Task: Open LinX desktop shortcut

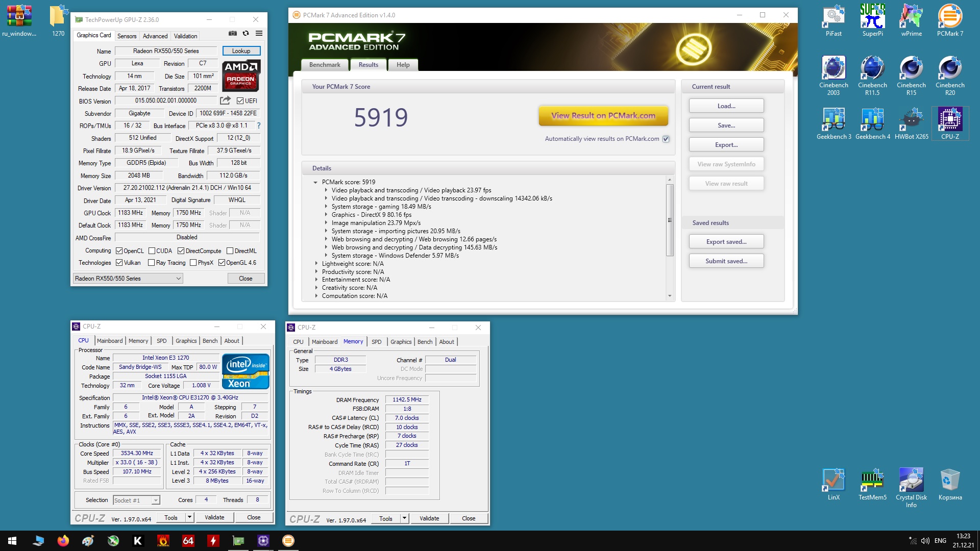Action: pyautogui.click(x=834, y=484)
